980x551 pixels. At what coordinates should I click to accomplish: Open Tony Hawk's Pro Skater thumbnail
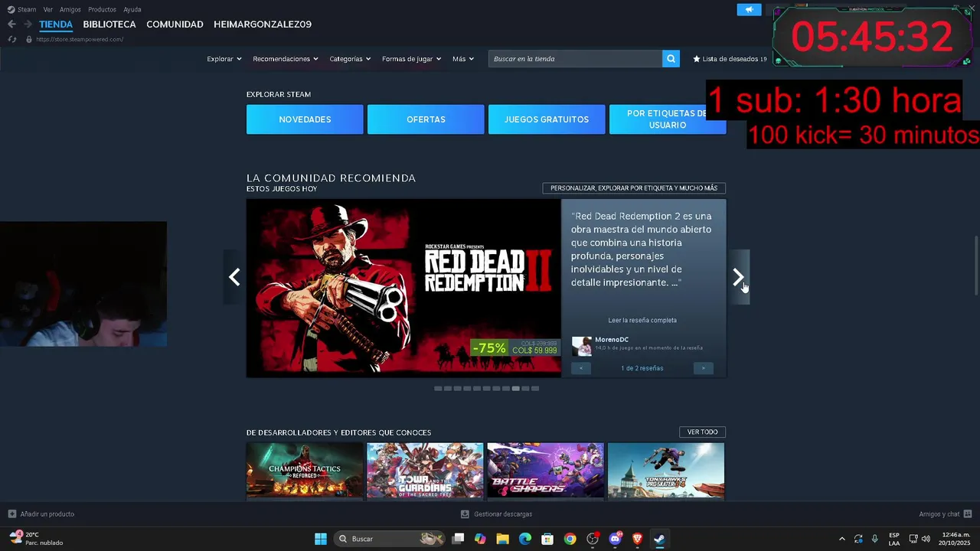tap(666, 470)
